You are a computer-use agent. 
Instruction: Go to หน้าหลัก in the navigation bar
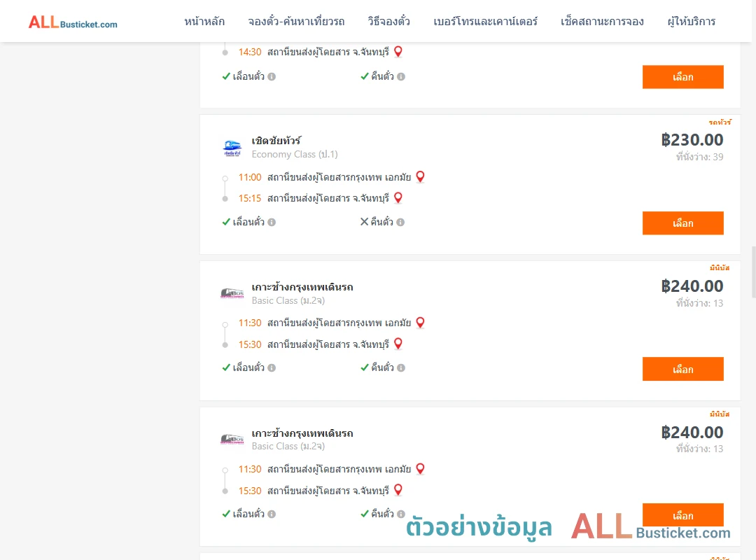(204, 22)
